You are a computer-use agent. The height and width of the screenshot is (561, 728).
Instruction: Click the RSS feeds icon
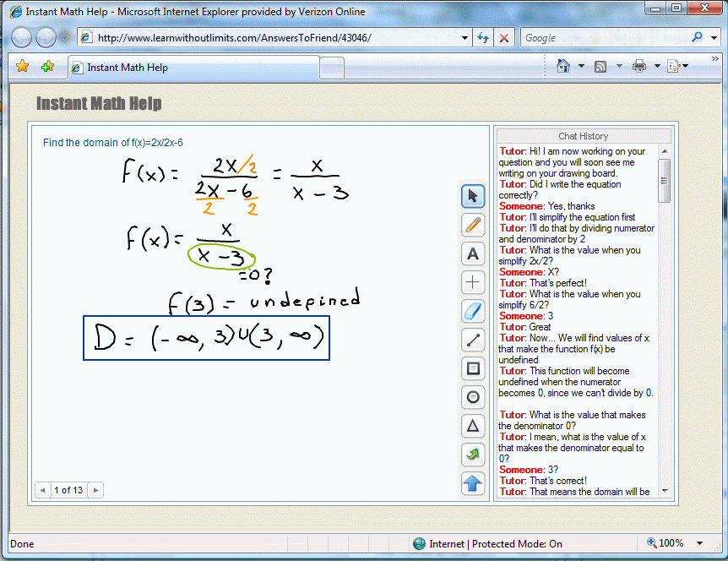(x=600, y=67)
